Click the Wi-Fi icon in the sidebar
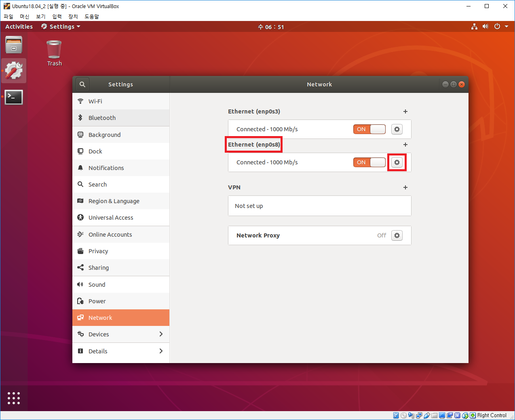Image resolution: width=515 pixels, height=420 pixels. pyautogui.click(x=80, y=101)
